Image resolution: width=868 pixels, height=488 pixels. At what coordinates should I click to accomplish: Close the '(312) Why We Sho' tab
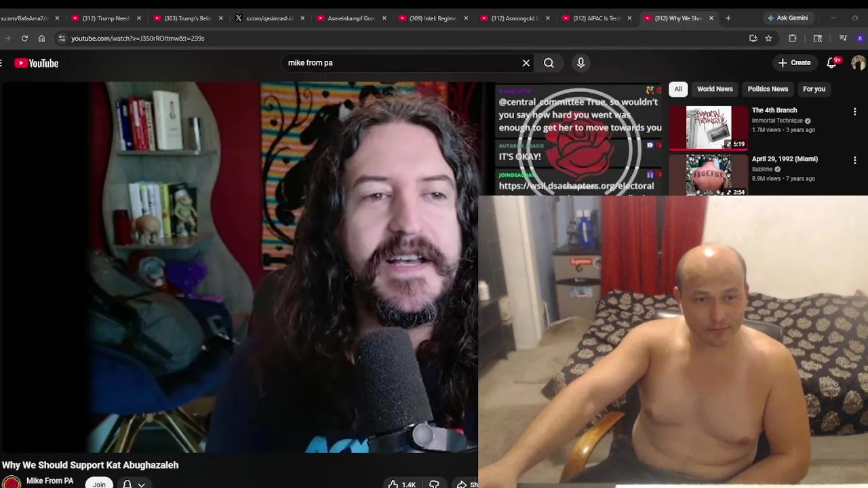tap(711, 18)
